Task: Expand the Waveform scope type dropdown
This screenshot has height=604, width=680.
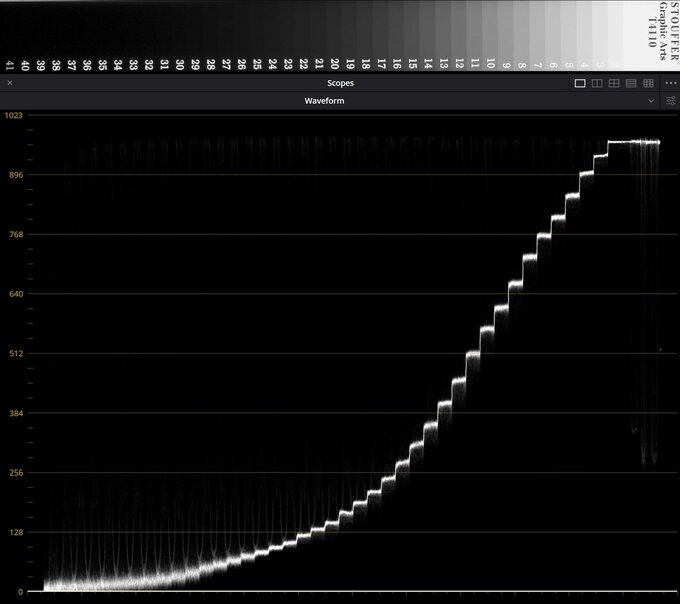Action: [651, 101]
